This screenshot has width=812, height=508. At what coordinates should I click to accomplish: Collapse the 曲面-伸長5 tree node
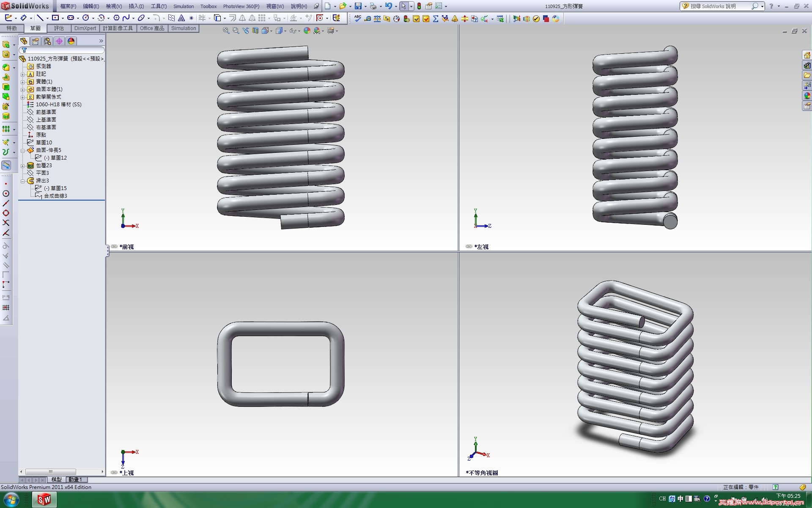click(x=23, y=150)
